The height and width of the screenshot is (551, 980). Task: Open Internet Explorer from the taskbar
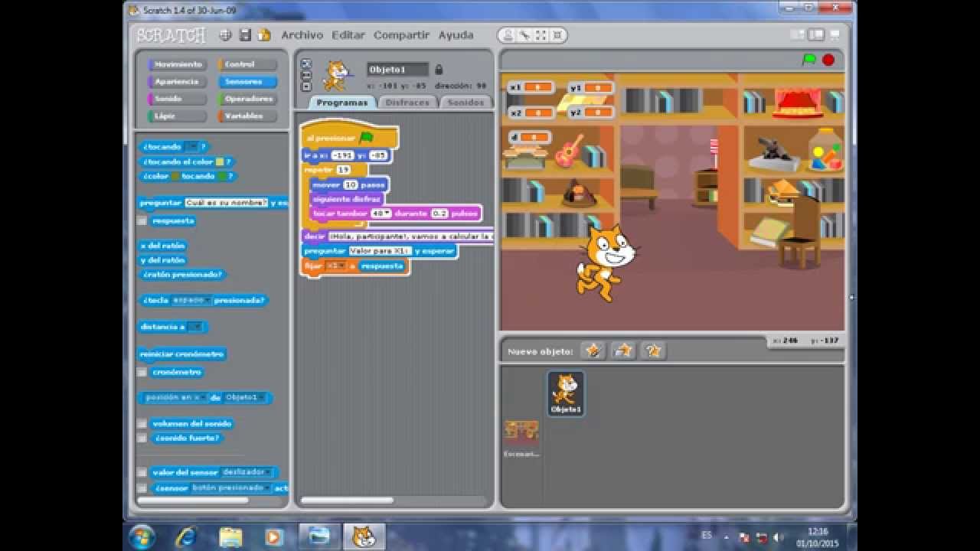(x=186, y=536)
